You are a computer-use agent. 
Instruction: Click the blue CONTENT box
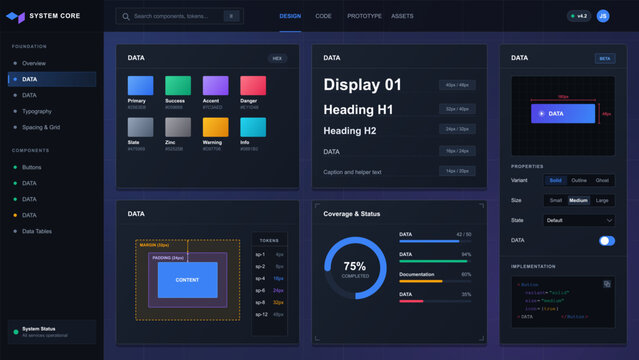(187, 280)
